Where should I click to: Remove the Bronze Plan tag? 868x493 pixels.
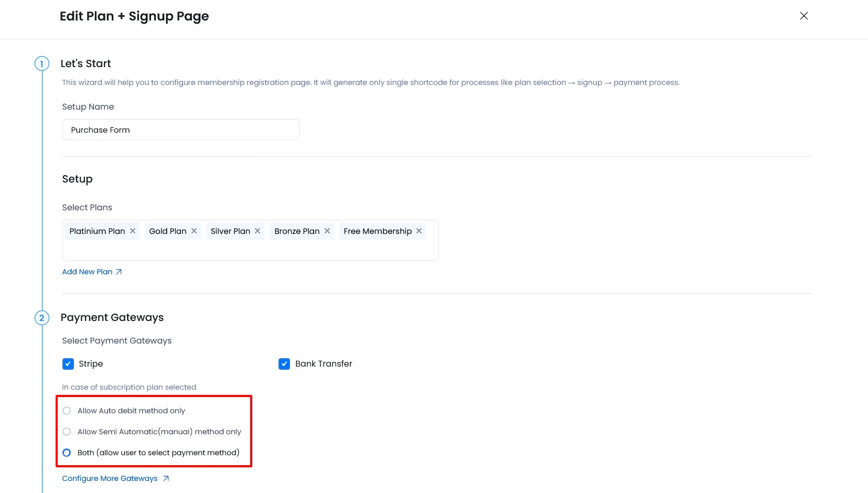click(x=327, y=231)
